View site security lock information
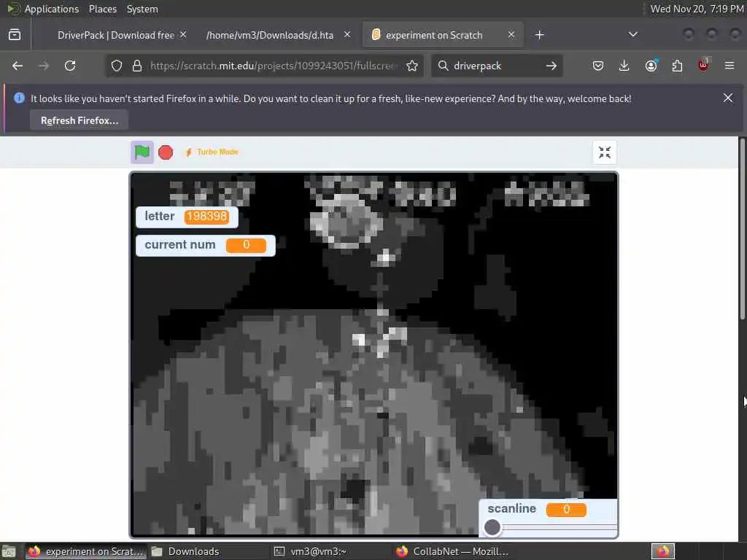The height and width of the screenshot is (560, 747). point(137,66)
